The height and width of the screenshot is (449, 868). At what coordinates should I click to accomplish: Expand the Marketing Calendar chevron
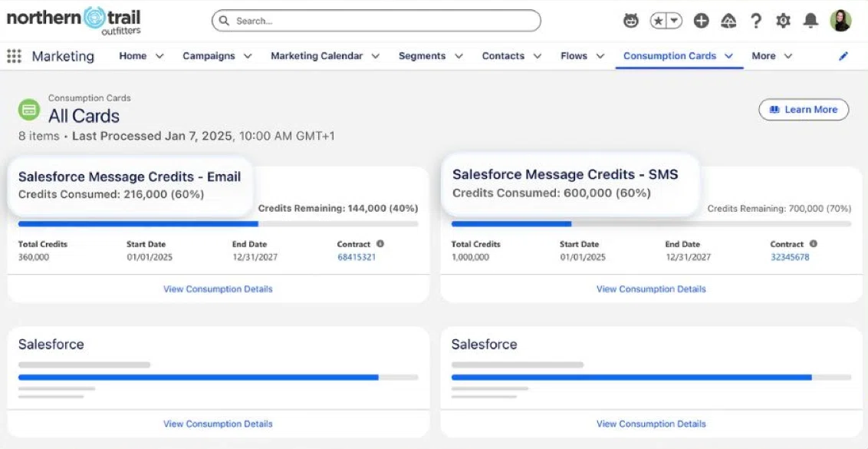(375, 56)
